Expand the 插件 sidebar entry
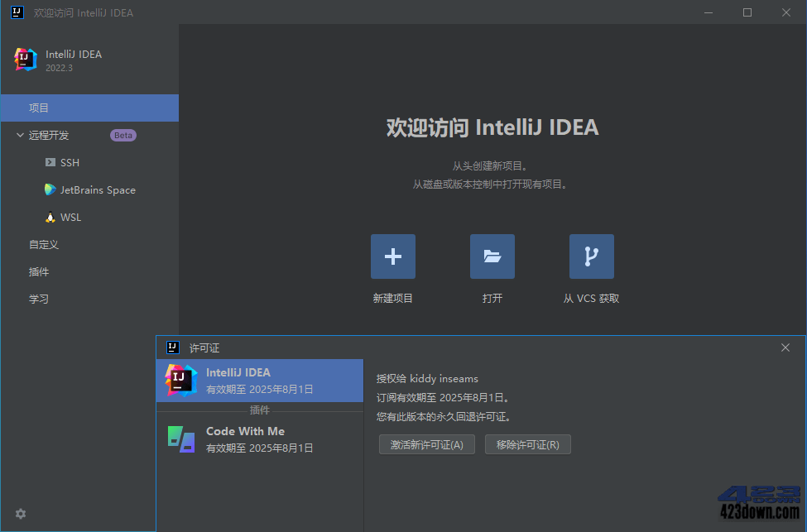807x532 pixels. pyautogui.click(x=39, y=271)
